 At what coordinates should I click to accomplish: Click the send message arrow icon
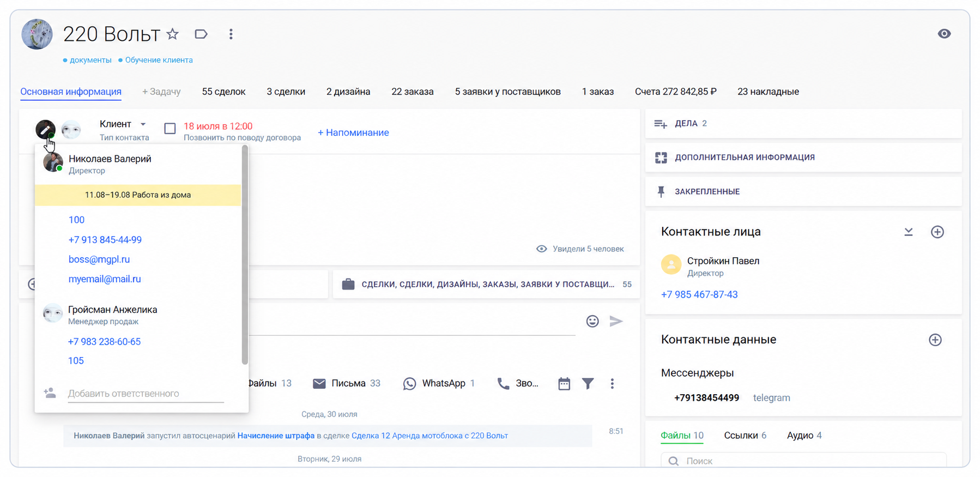click(x=616, y=321)
